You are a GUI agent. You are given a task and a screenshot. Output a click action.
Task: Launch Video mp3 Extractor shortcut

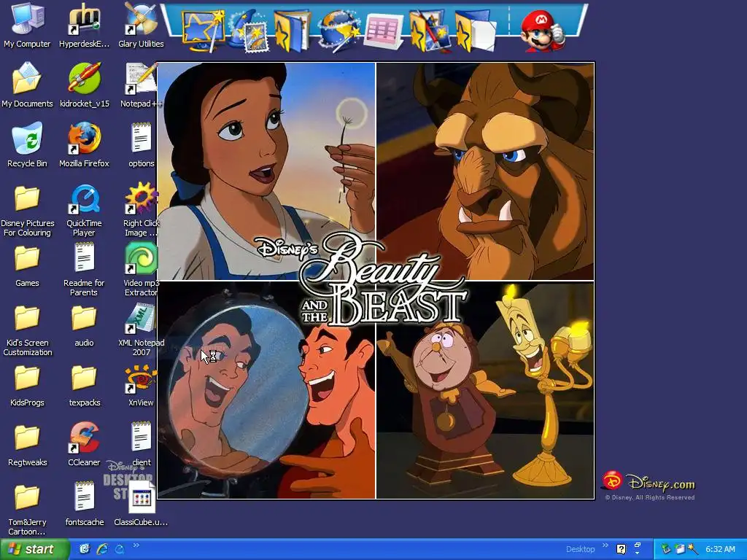141,268
